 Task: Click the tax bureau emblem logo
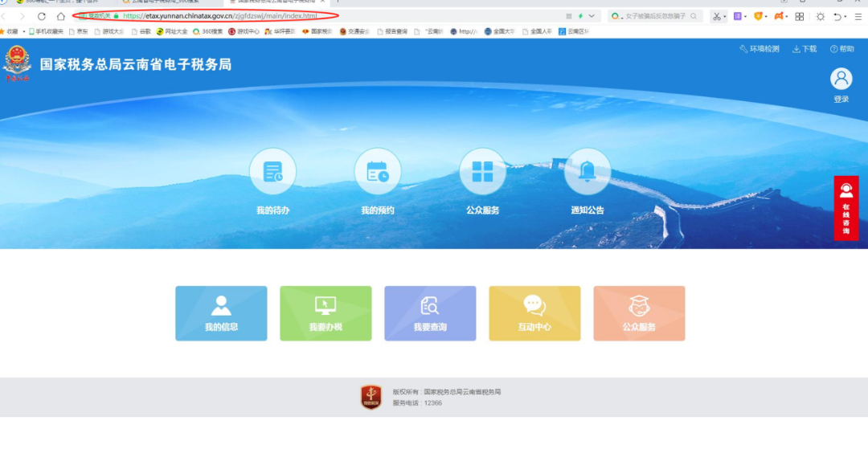coord(17,63)
